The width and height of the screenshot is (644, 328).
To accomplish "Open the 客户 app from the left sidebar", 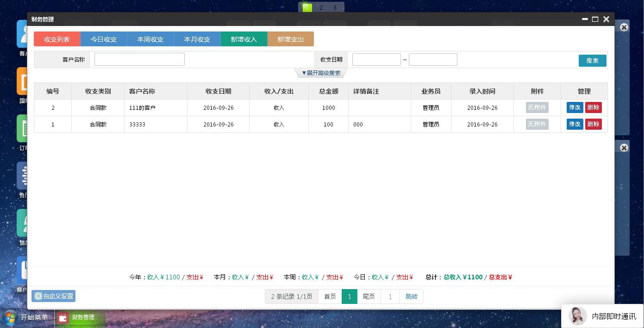I will pos(22,34).
